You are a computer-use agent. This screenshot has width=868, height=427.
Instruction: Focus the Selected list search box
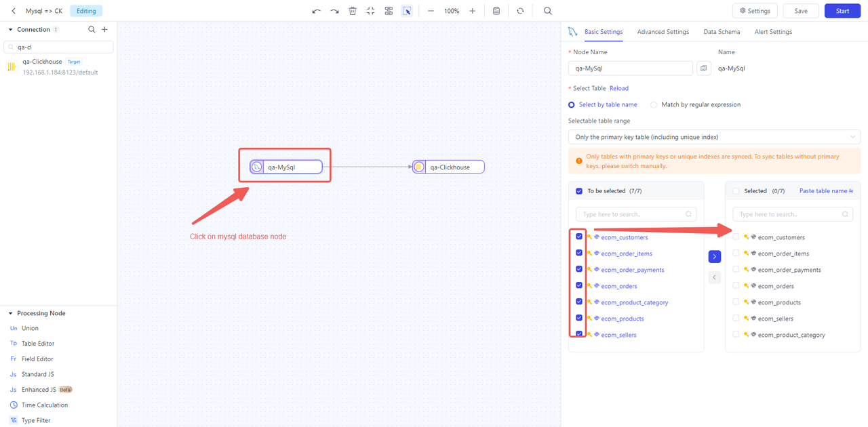point(793,214)
